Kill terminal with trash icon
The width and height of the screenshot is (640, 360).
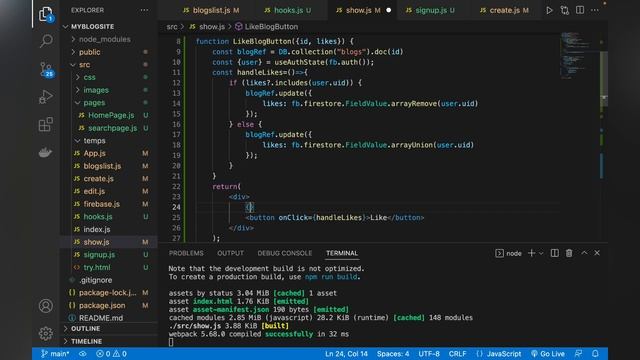[569, 253]
